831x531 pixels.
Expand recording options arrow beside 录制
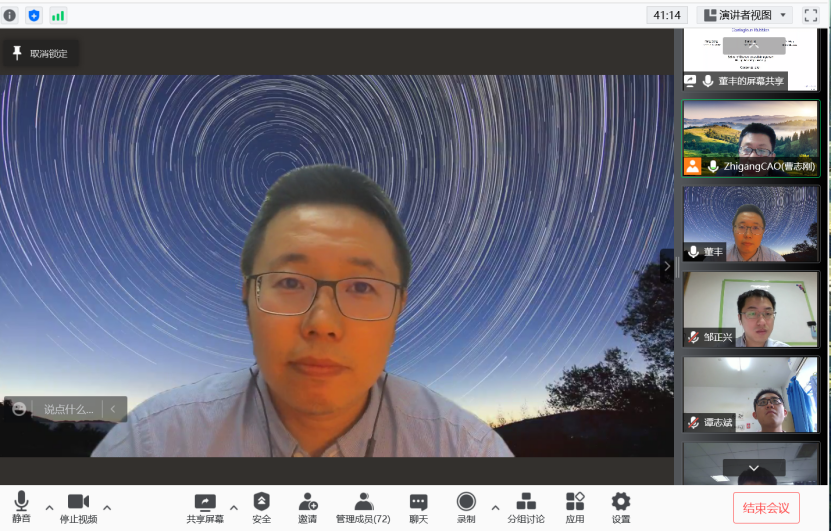pyautogui.click(x=495, y=508)
